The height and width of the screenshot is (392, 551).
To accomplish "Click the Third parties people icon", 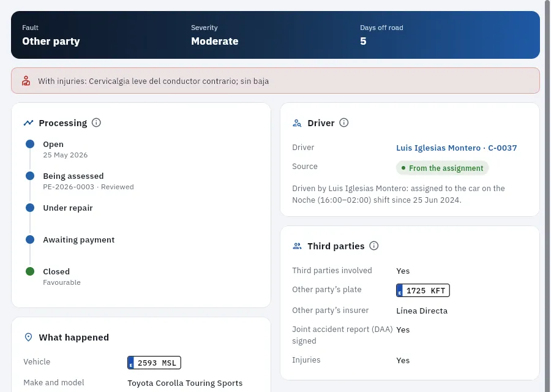I will pos(297,246).
